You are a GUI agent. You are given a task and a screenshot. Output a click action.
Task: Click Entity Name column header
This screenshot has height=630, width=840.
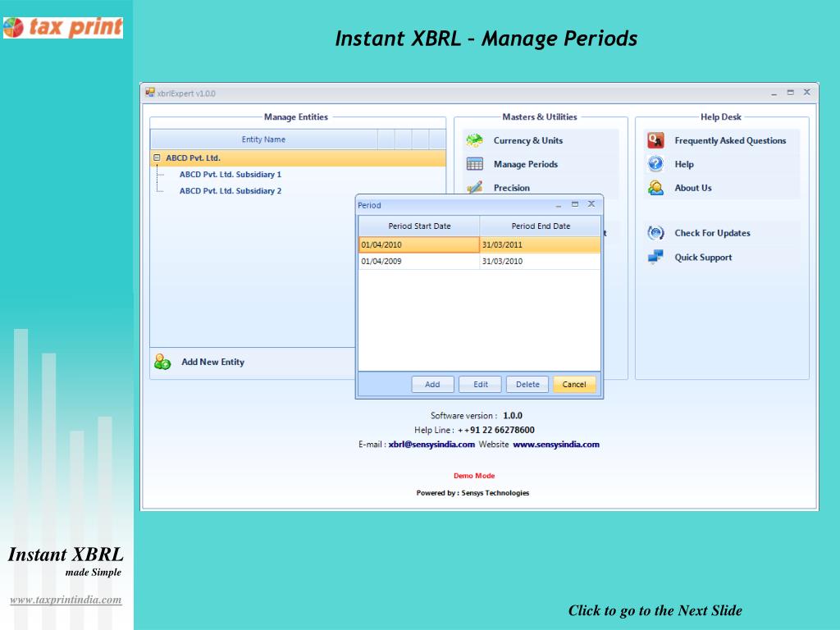coord(263,139)
